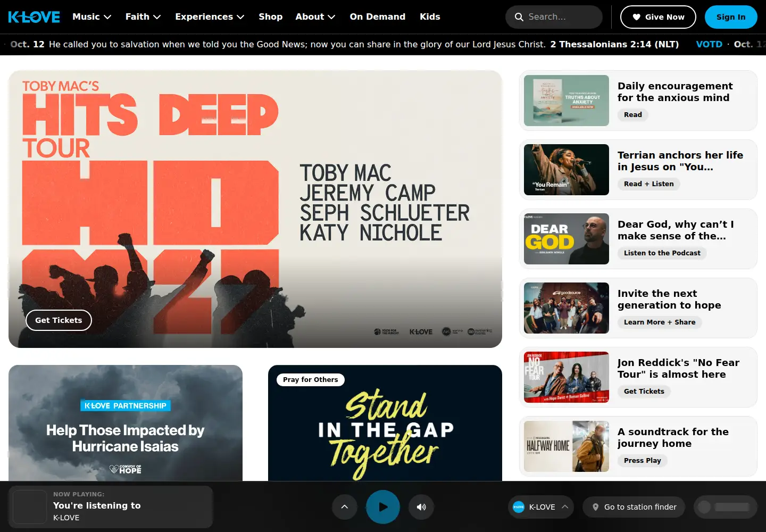Click the Now Playing album art placeholder
This screenshot has height=532, width=766.
(30, 507)
